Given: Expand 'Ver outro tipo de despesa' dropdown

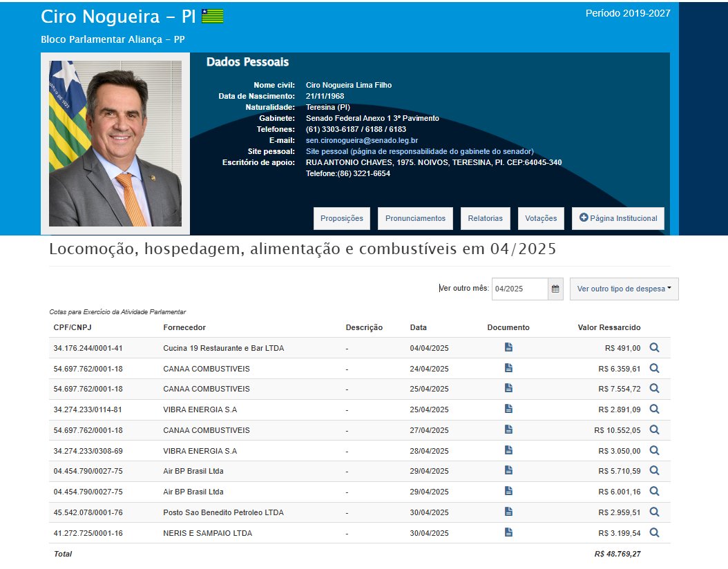Looking at the screenshot, I should tap(624, 289).
